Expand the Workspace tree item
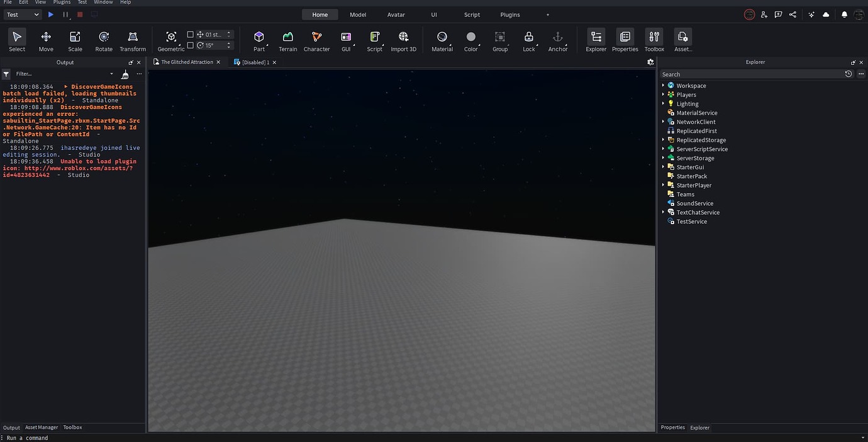 pos(664,85)
